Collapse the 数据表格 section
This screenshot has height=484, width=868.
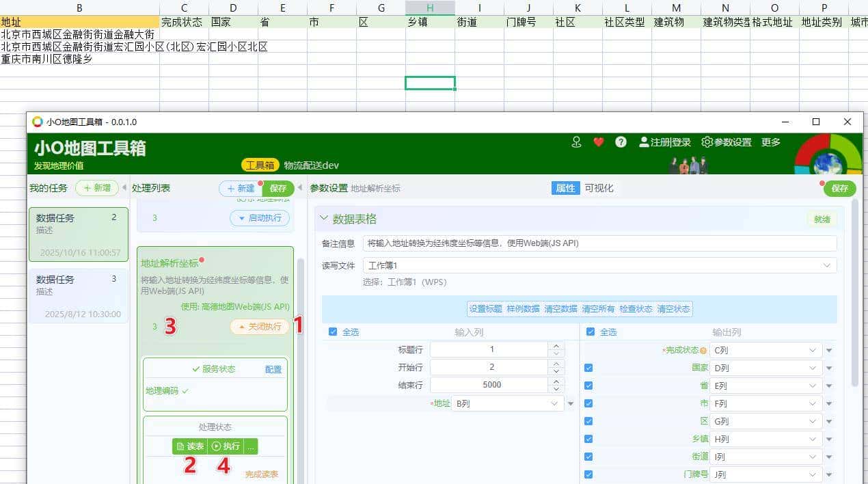point(324,218)
